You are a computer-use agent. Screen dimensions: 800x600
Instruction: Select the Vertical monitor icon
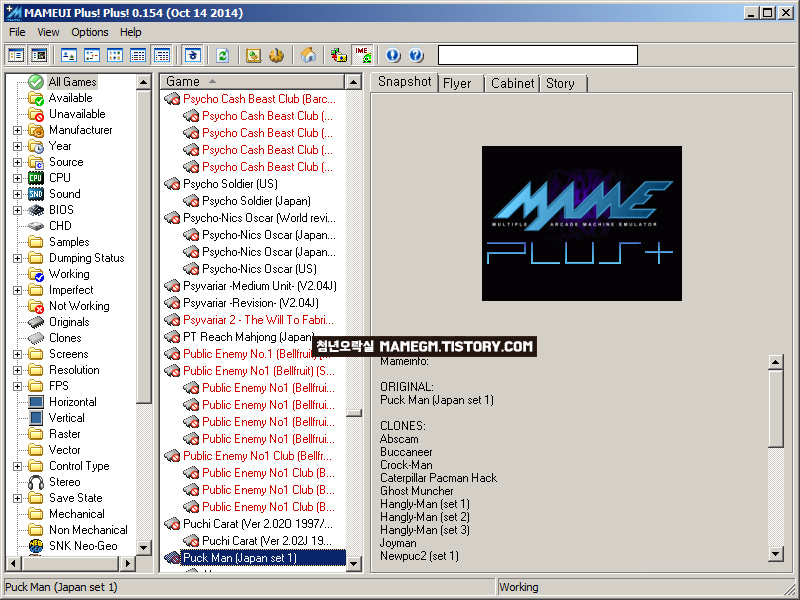click(36, 418)
